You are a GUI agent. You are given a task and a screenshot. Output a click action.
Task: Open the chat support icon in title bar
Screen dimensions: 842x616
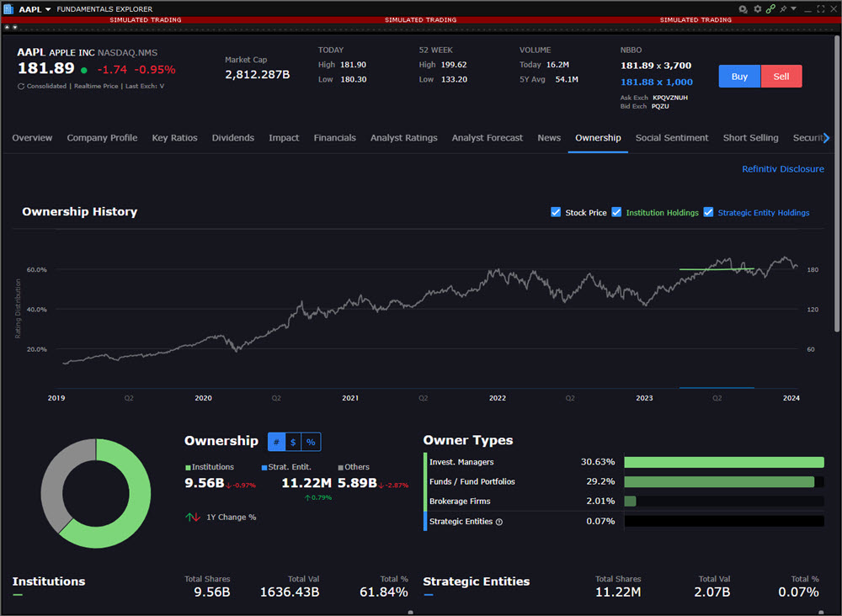click(x=743, y=9)
